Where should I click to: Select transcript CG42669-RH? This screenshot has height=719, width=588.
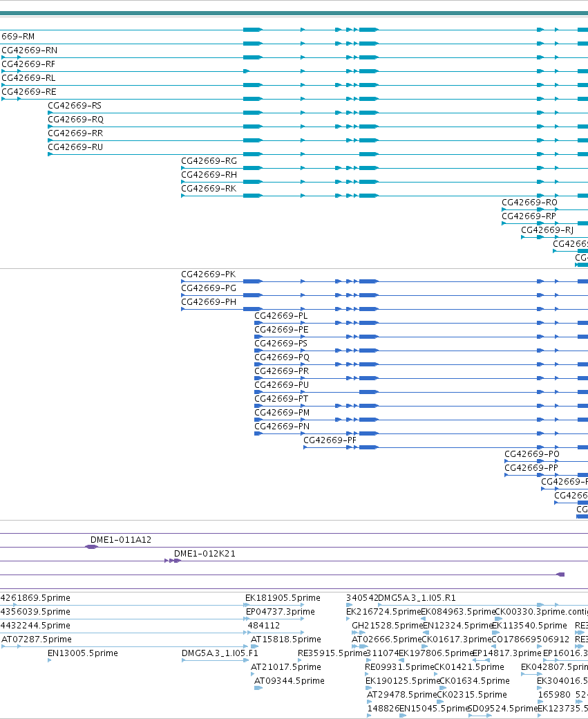click(209, 175)
